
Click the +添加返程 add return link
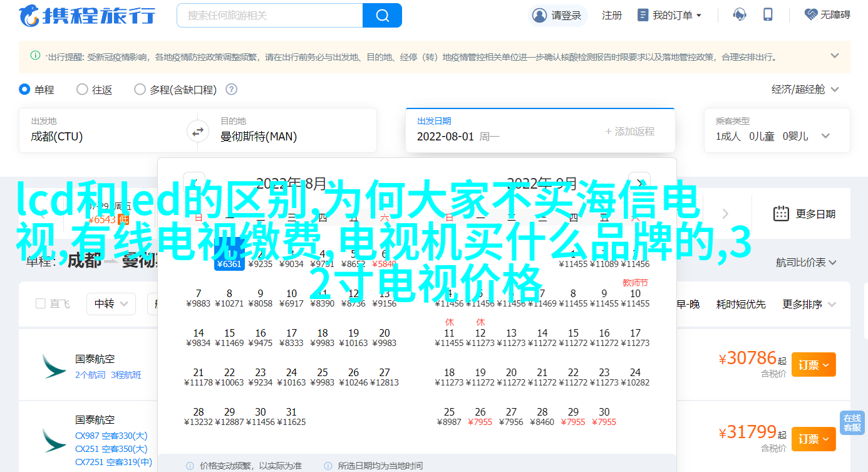[630, 131]
